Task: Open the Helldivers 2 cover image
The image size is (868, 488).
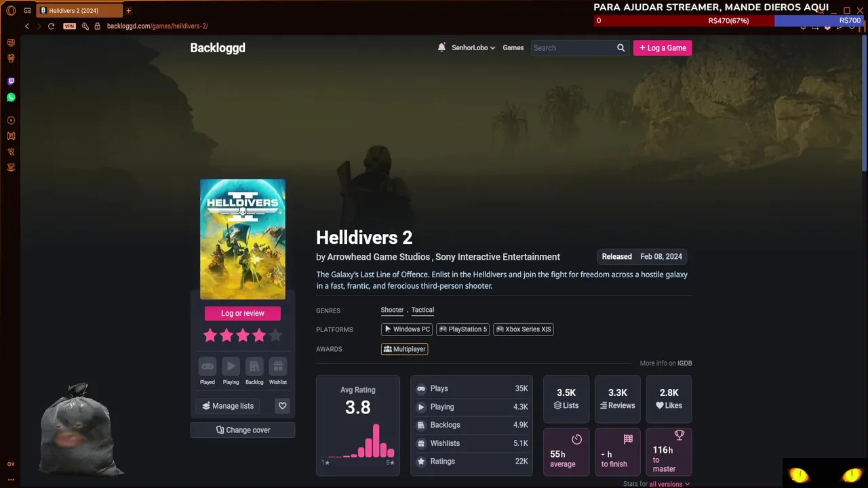Action: click(243, 239)
